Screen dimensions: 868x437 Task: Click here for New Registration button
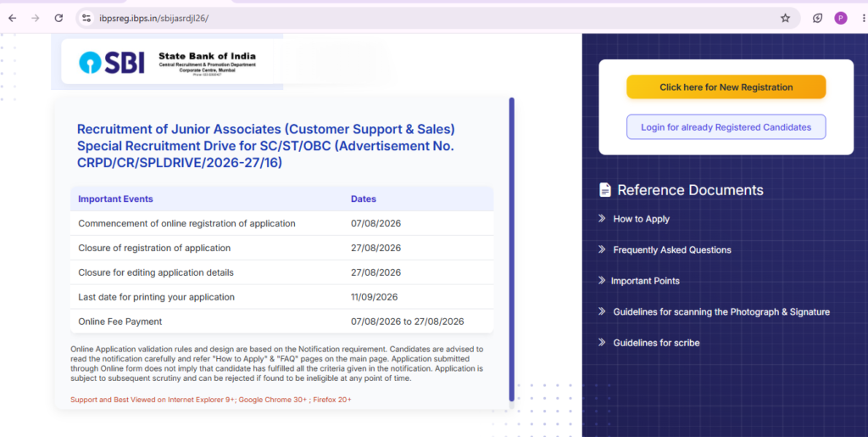click(x=726, y=87)
